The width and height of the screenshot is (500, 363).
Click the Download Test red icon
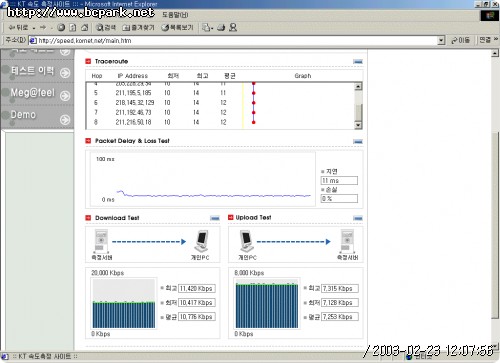click(x=88, y=218)
